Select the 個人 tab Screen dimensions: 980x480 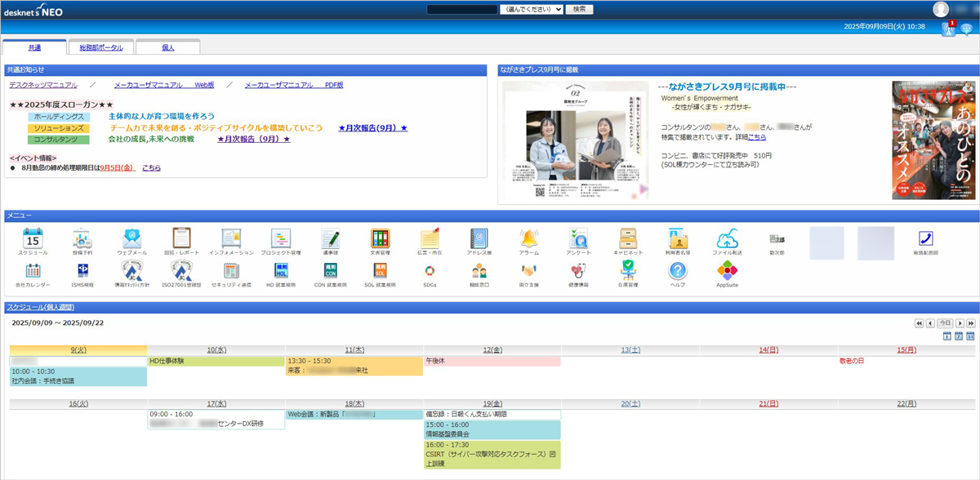click(167, 47)
